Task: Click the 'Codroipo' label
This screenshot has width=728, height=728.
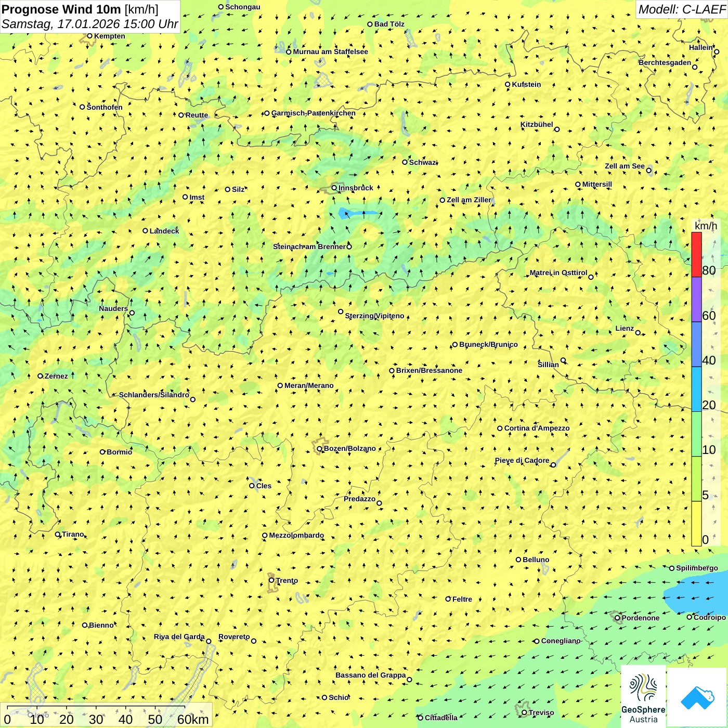Action: pyautogui.click(x=710, y=617)
